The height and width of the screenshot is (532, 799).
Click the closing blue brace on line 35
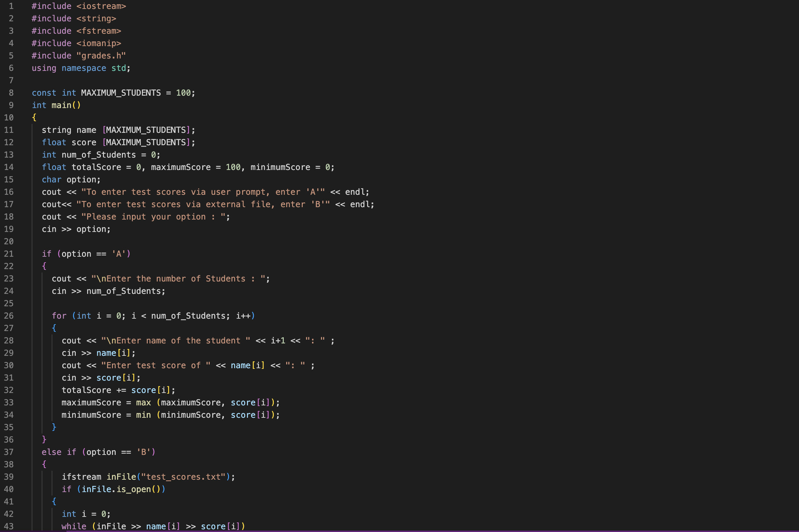coord(54,427)
